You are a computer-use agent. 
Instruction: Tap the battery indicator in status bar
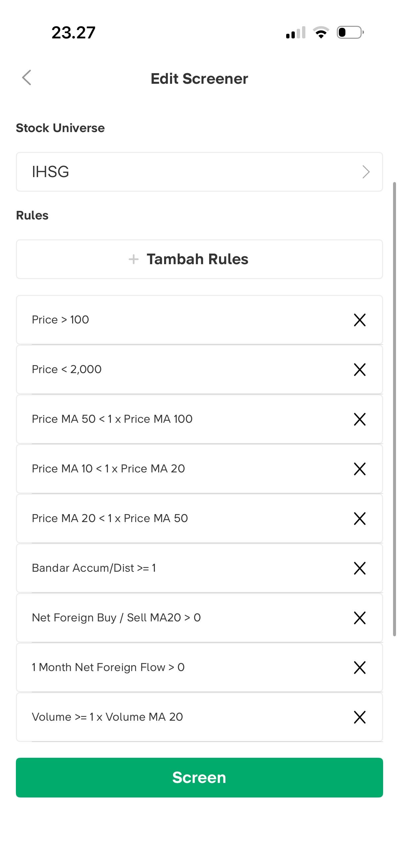click(350, 32)
